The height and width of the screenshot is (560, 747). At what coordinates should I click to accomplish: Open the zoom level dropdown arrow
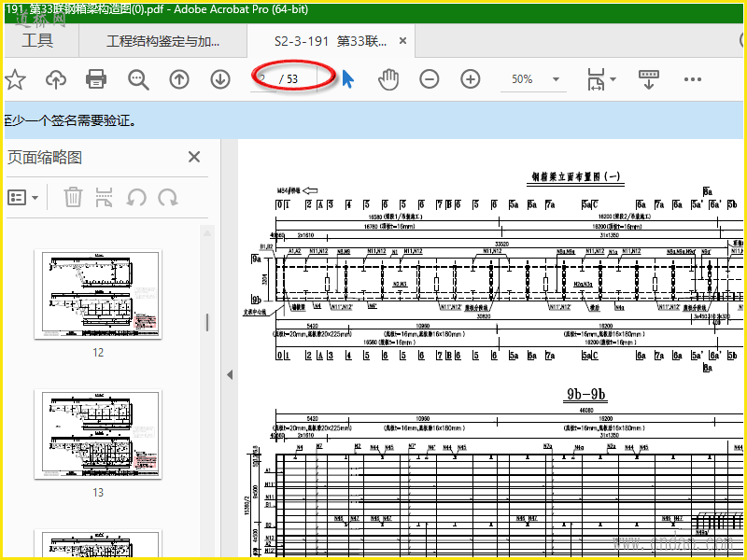click(556, 79)
